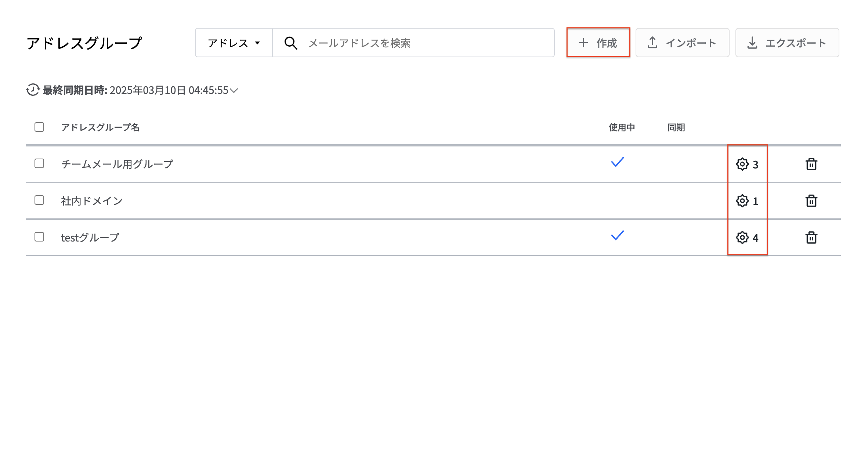This screenshot has width=868, height=461.
Task: Delete チームメール用グループ with trash icon
Action: click(x=811, y=164)
